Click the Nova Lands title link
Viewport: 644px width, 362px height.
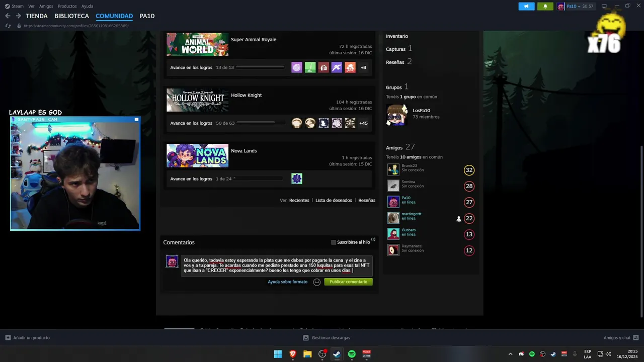(244, 151)
